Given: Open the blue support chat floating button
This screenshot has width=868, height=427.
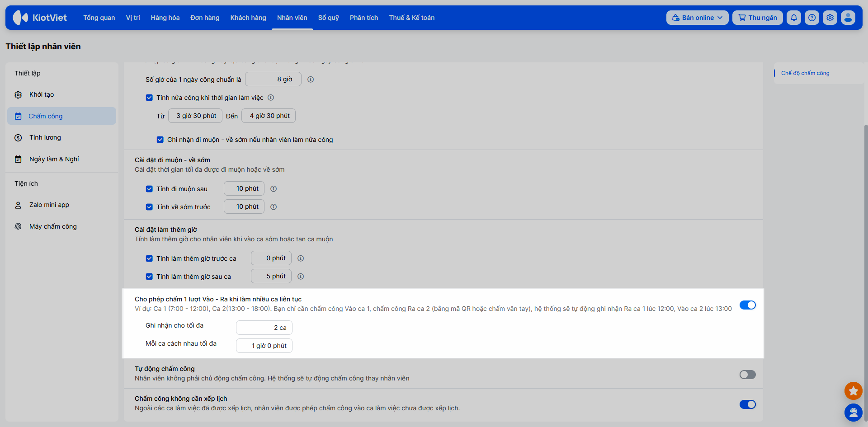Looking at the screenshot, I should pyautogui.click(x=854, y=412).
